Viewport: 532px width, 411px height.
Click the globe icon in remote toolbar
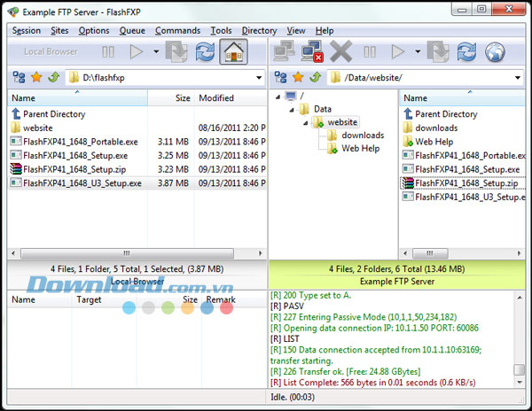point(494,51)
